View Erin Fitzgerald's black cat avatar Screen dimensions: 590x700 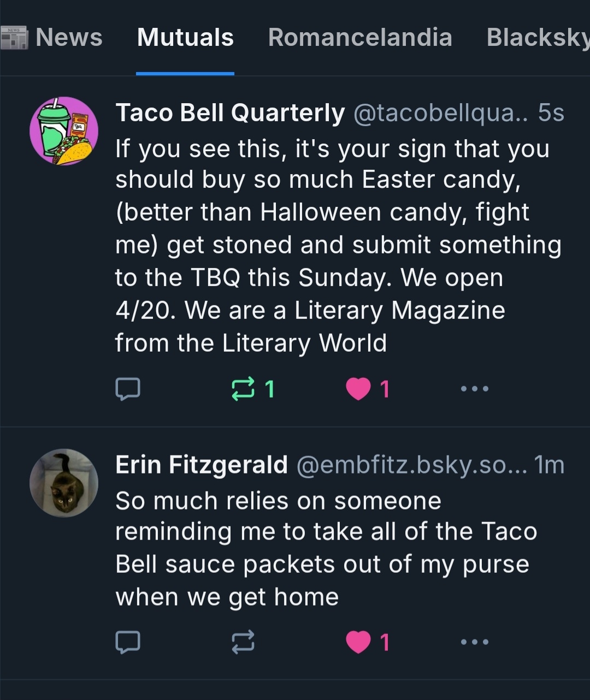click(64, 483)
